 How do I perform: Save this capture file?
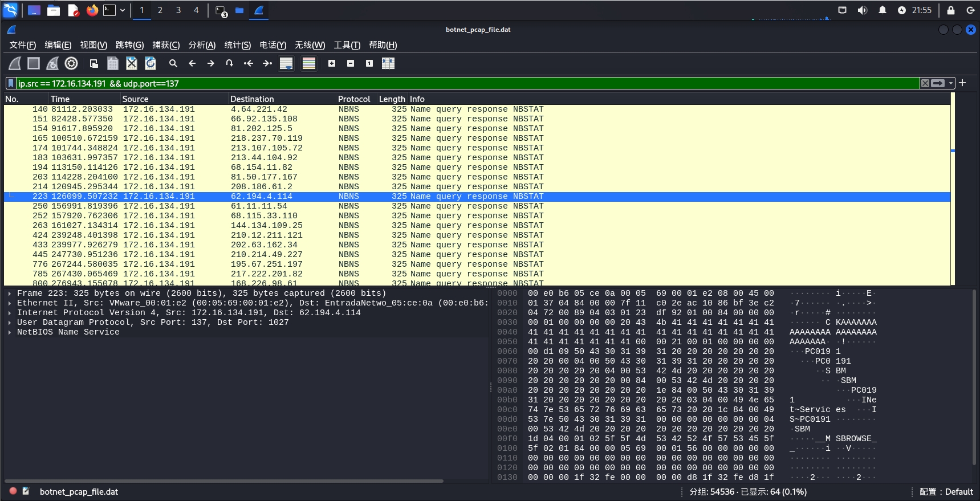point(113,63)
